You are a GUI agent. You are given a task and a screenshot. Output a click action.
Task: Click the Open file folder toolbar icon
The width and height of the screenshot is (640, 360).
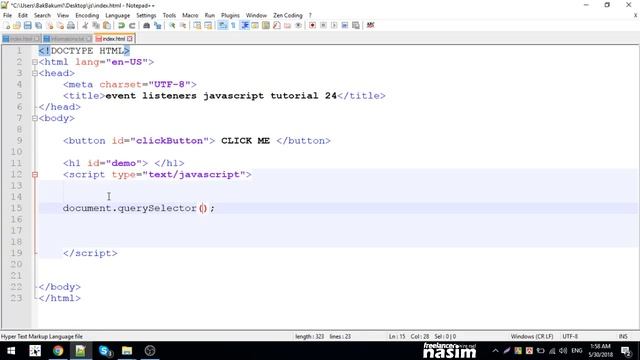17,25
